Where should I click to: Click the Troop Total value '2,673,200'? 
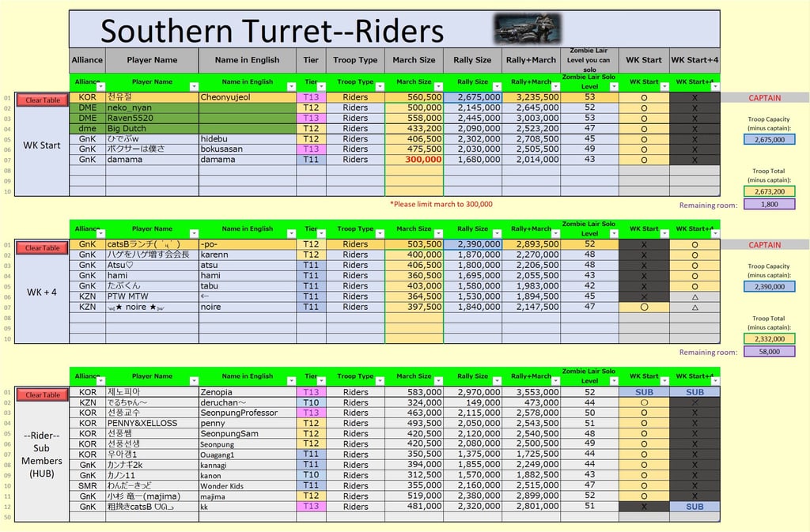[x=769, y=191]
